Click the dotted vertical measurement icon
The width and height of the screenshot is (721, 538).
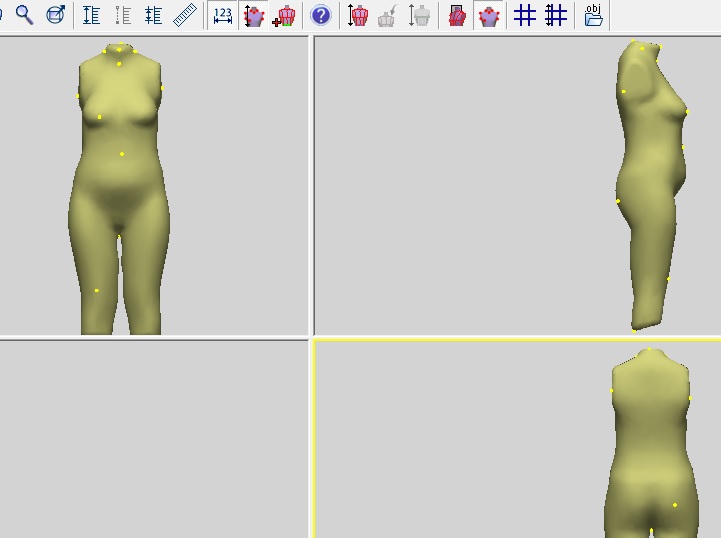[x=122, y=15]
